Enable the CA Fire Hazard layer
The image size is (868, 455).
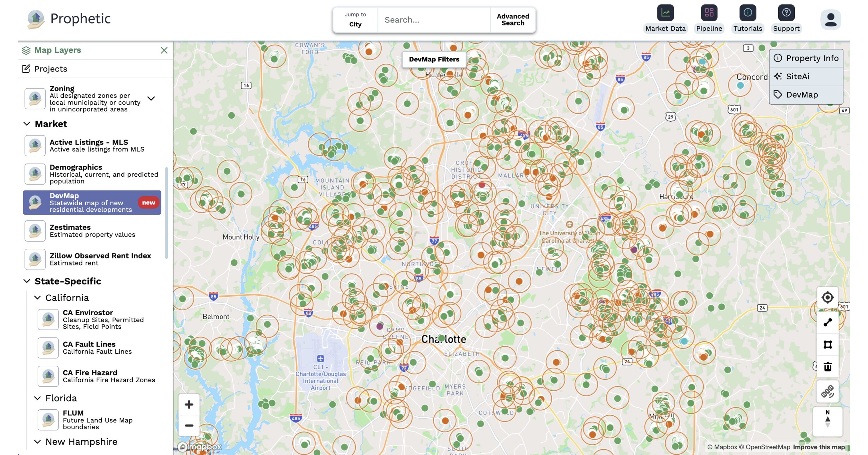point(48,376)
